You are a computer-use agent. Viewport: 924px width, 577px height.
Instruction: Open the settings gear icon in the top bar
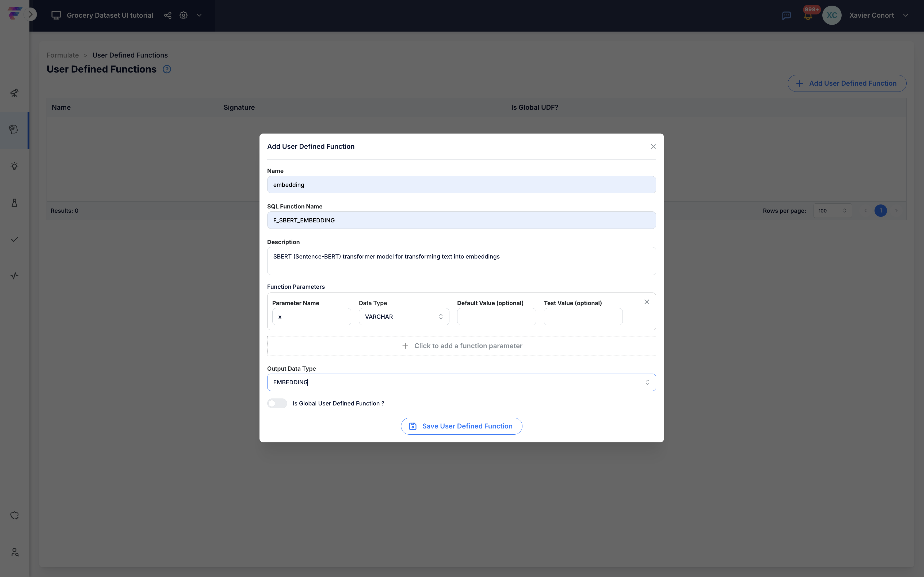coord(184,15)
